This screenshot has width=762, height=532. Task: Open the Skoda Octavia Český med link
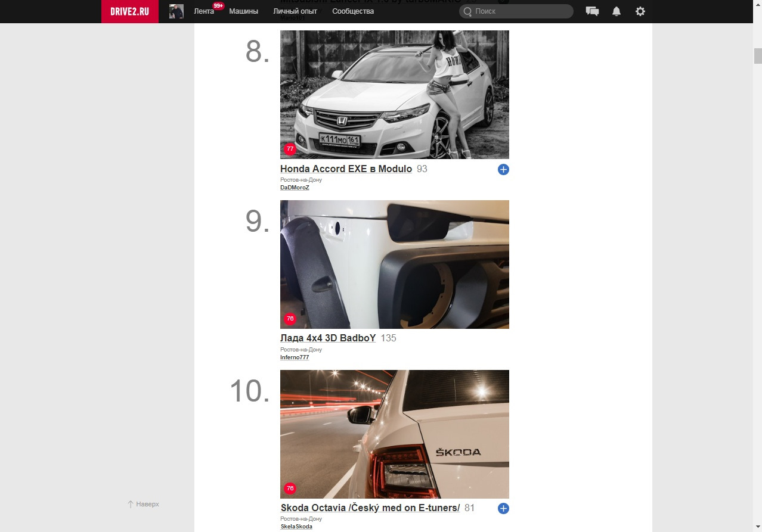pyautogui.click(x=370, y=508)
